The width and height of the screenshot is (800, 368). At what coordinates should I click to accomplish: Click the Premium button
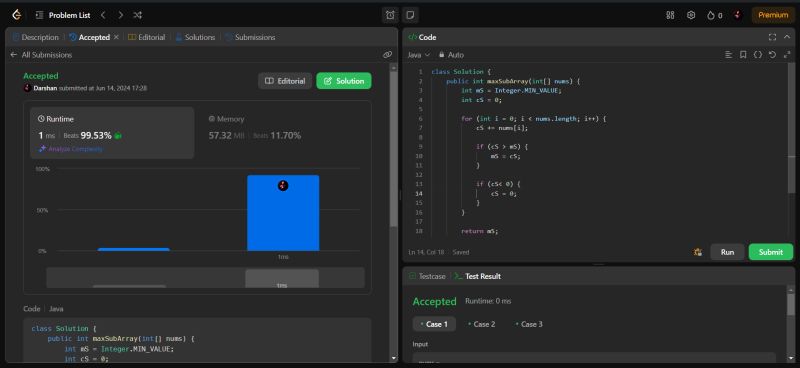coord(773,15)
